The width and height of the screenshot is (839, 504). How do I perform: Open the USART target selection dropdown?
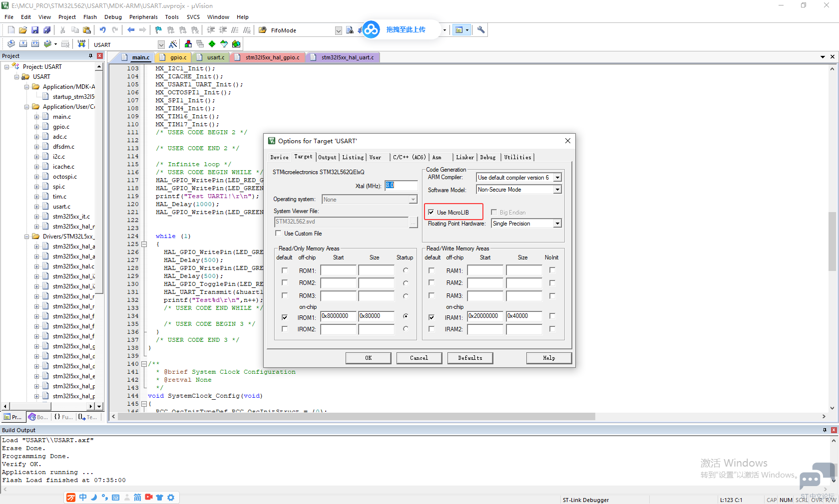[x=161, y=44]
